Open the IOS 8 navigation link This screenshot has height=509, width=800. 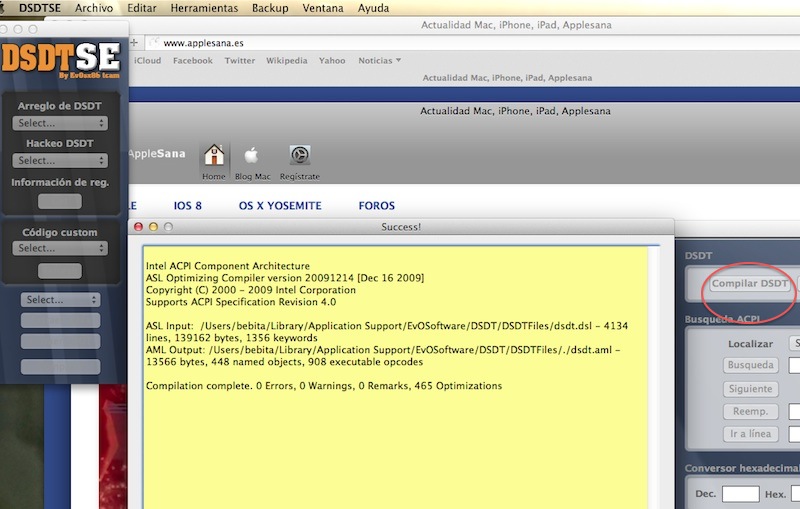click(x=187, y=206)
